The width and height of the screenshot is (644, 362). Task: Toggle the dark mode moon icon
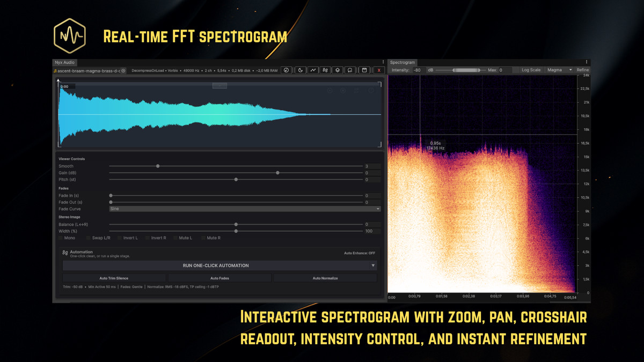[x=299, y=70]
